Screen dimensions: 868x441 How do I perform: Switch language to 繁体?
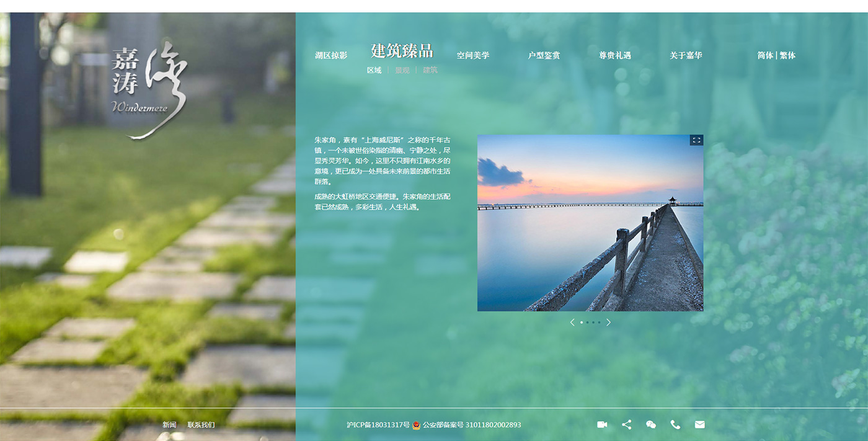pos(787,56)
